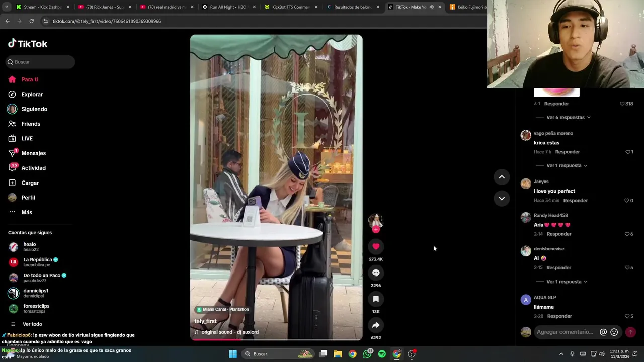Switch to KickBot TTS Commands tab
Image resolution: width=644 pixels, height=362 pixels.
(x=291, y=7)
